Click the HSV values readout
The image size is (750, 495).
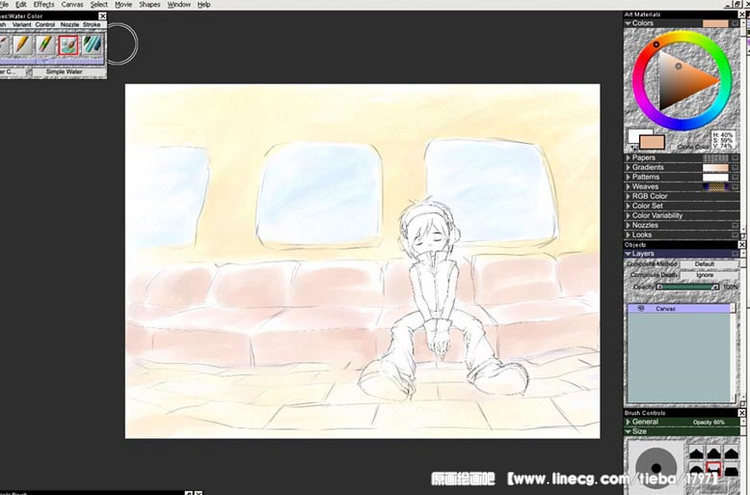[722, 140]
